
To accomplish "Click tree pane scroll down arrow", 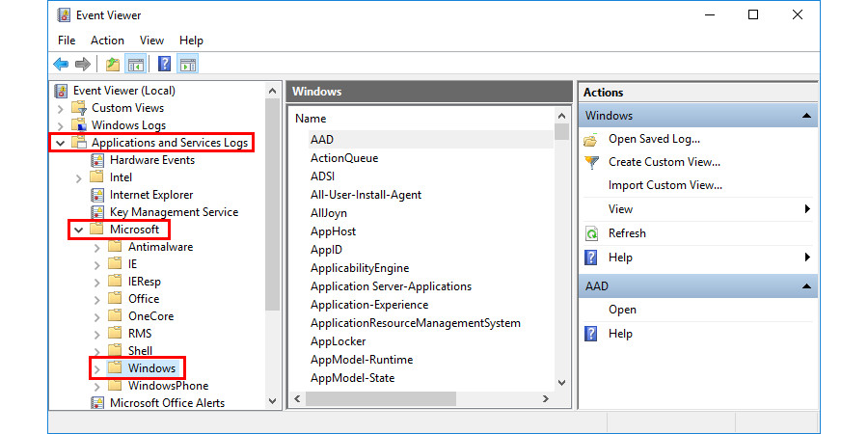I will click(x=272, y=401).
